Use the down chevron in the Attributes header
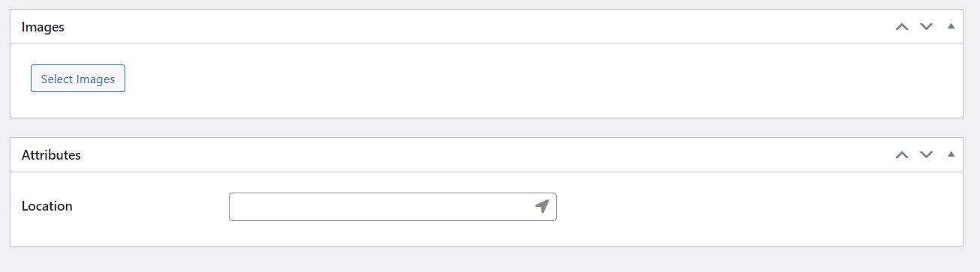The image size is (980, 272). (x=927, y=155)
